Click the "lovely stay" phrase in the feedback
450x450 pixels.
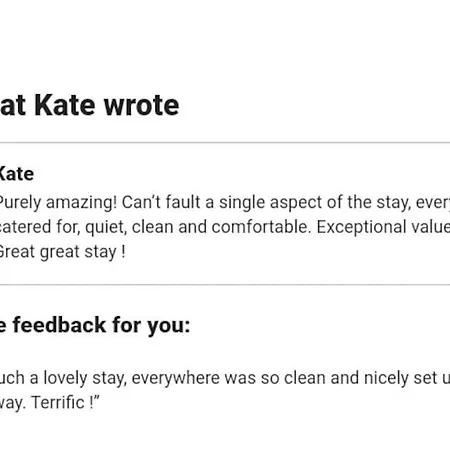click(85, 379)
